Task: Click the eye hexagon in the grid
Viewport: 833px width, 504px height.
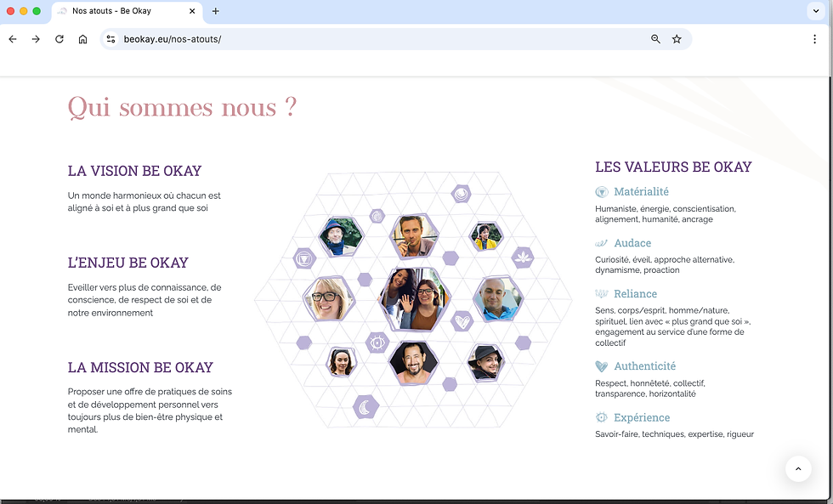Action: 377,343
